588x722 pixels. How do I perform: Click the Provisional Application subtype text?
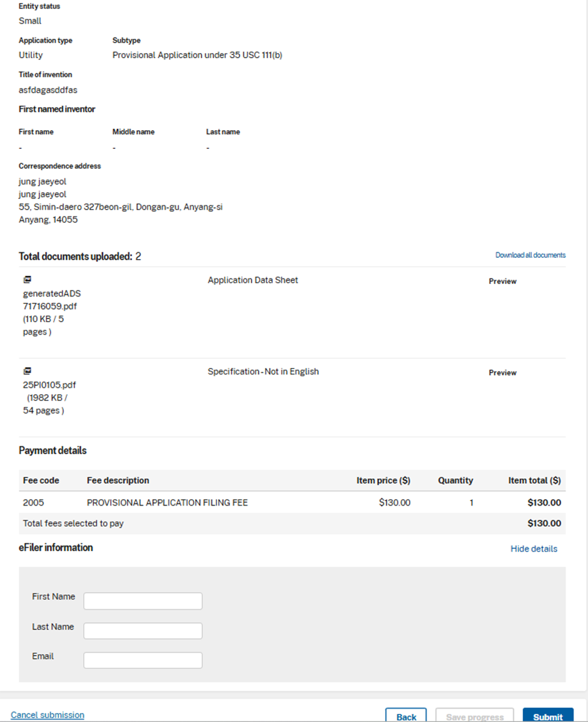tap(197, 55)
